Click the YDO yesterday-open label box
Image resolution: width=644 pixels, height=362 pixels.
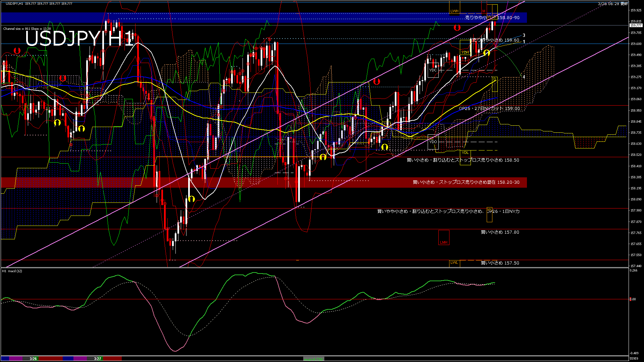[433, 142]
